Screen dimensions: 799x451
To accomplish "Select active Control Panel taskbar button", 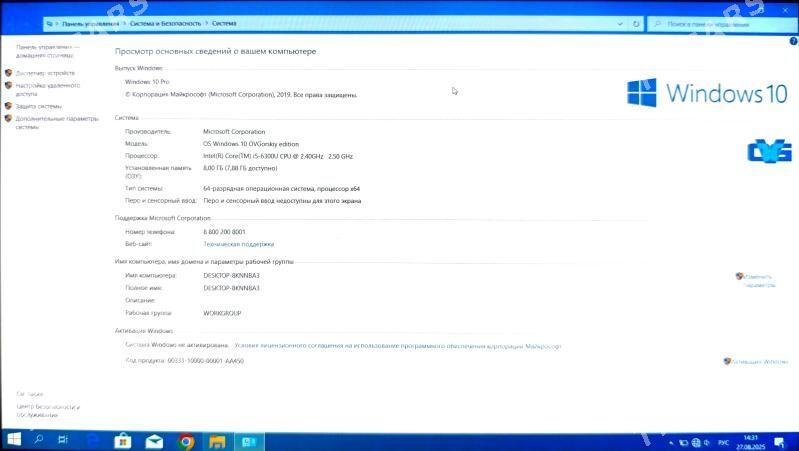I will (249, 441).
